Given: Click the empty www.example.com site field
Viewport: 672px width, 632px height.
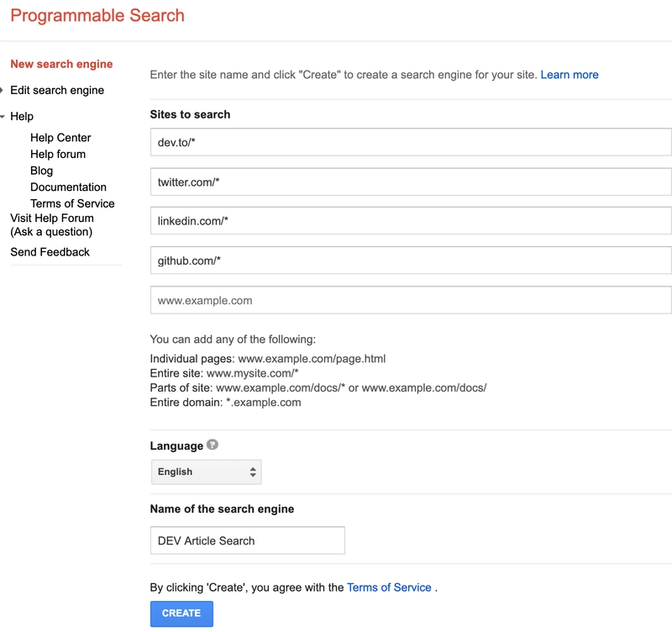Looking at the screenshot, I should [x=410, y=300].
